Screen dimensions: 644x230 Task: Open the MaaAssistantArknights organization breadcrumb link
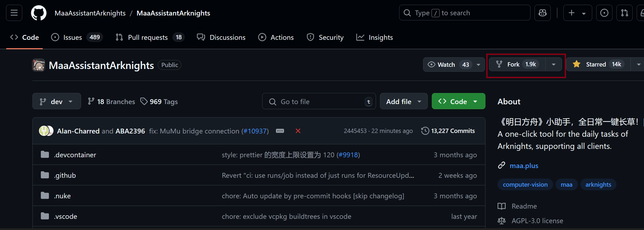click(90, 13)
